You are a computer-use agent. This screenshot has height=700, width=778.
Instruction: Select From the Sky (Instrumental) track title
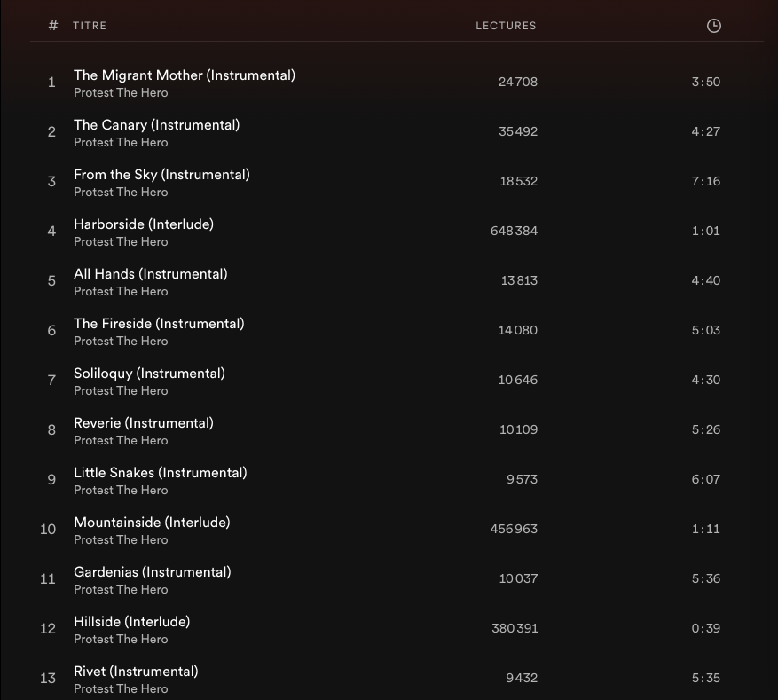tap(161, 175)
